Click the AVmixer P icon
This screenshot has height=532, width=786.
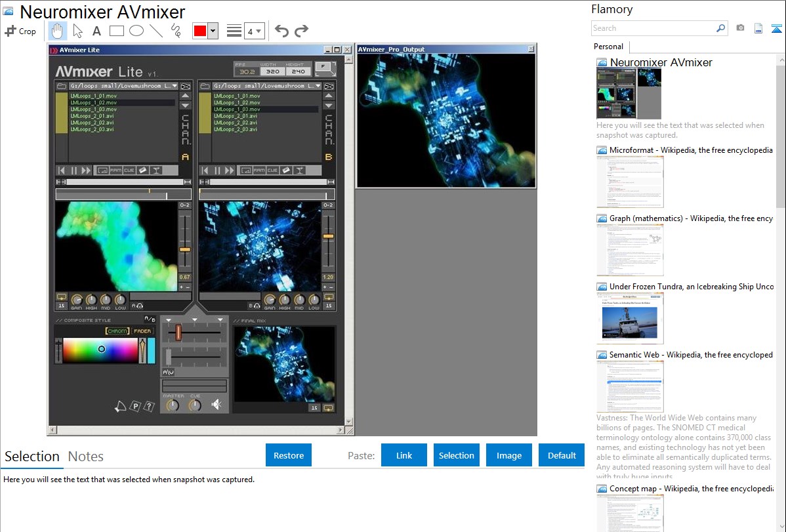point(135,407)
